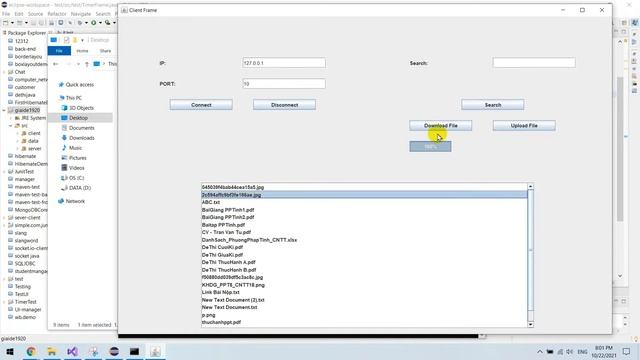Viewport: 640px width, 360px height.
Task: Focus the Search text field
Action: click(534, 62)
